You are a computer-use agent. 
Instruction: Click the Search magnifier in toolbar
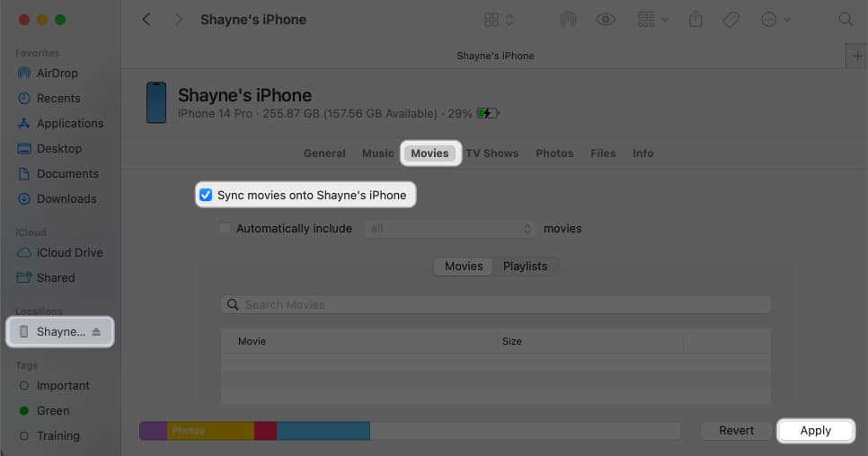pyautogui.click(x=846, y=20)
